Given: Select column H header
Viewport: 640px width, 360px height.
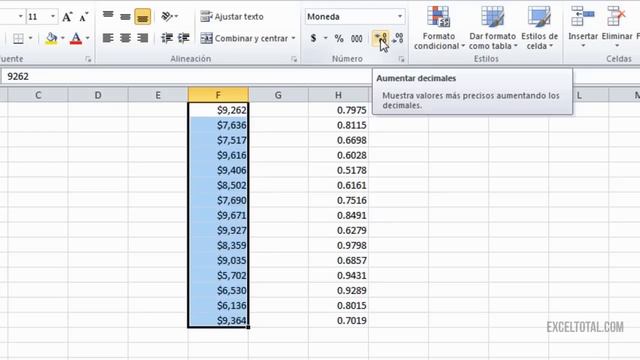Looking at the screenshot, I should (338, 95).
